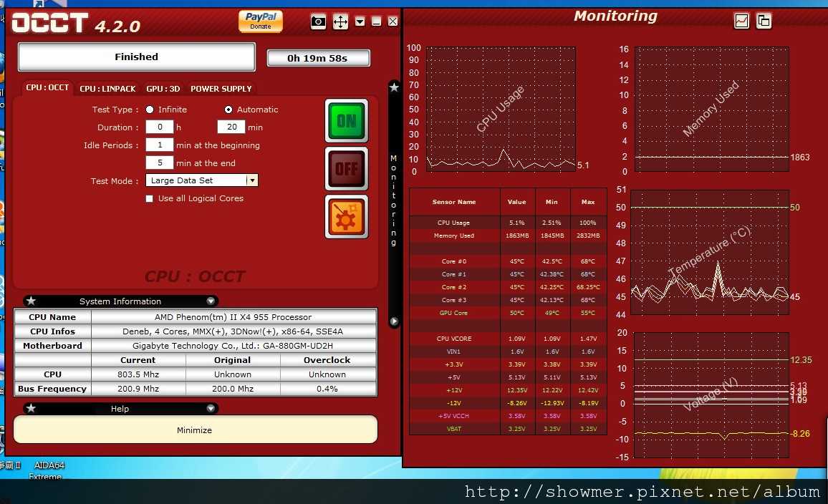Screen dimensions: 828x504
Task: Click the Min column header
Action: pos(552,202)
